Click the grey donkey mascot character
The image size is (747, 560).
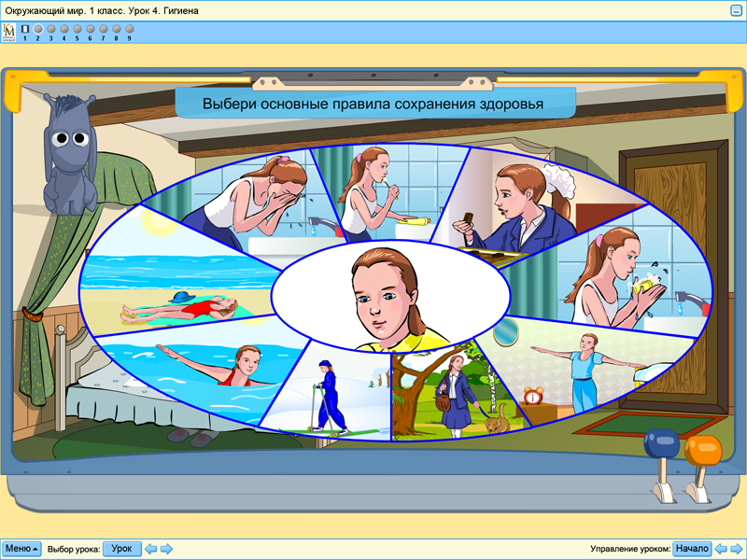pyautogui.click(x=69, y=155)
